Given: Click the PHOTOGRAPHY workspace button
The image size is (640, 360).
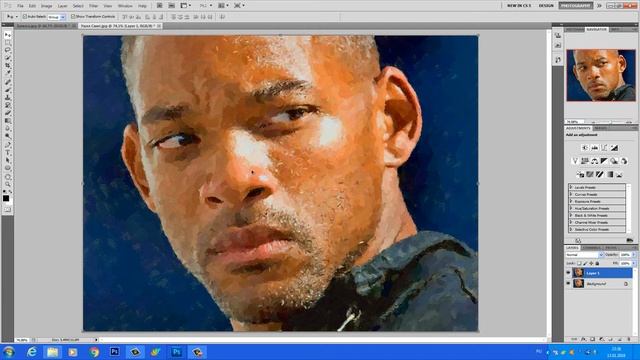Looking at the screenshot, I should [576, 6].
